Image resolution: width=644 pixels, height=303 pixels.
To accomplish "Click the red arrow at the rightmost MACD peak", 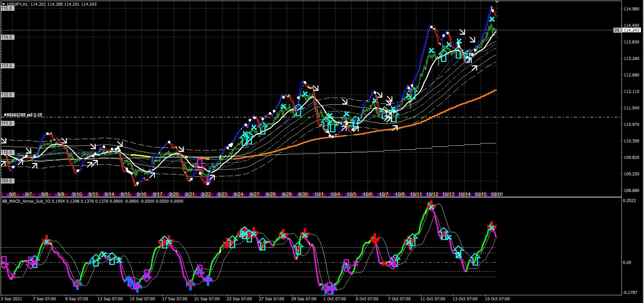I will [492, 225].
